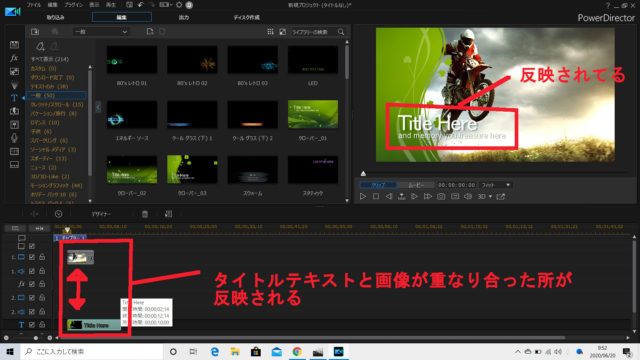Select the Title Here clip on title track

[94, 325]
